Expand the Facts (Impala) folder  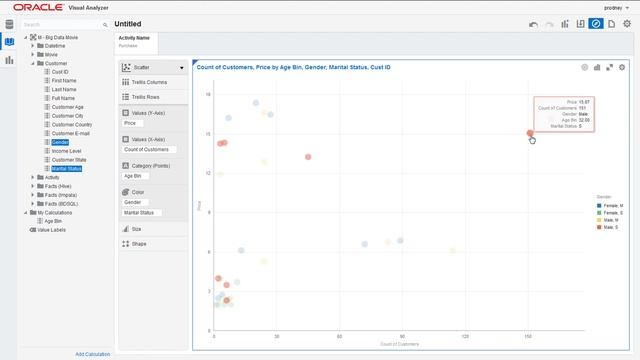33,195
